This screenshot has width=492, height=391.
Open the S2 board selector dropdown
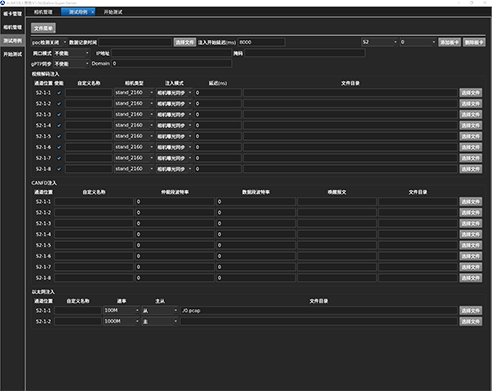(380, 42)
